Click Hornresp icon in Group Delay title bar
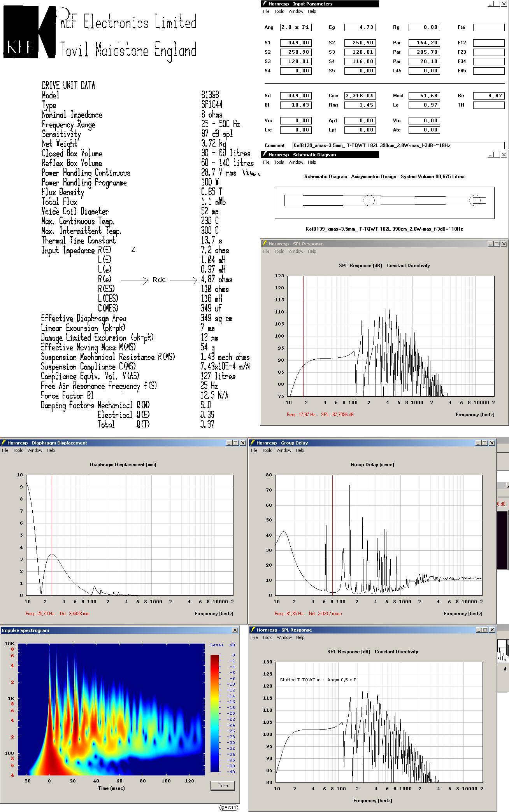 click(253, 443)
